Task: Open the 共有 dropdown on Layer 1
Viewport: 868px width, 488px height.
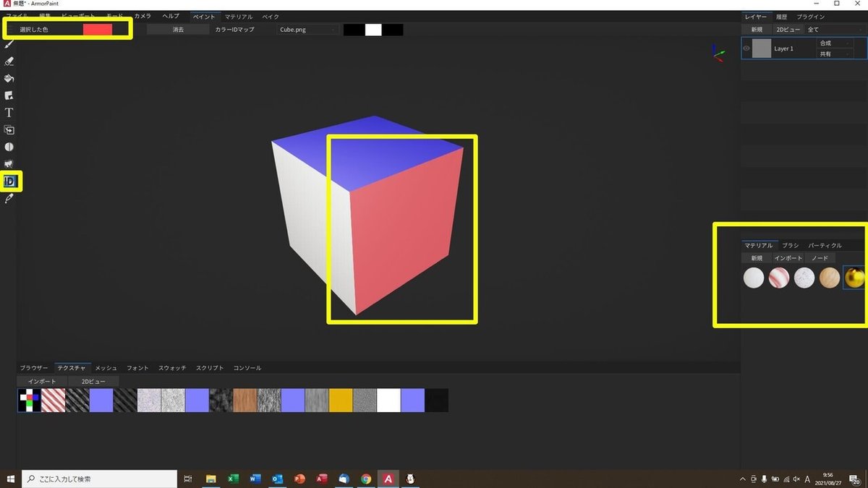Action: (834, 54)
